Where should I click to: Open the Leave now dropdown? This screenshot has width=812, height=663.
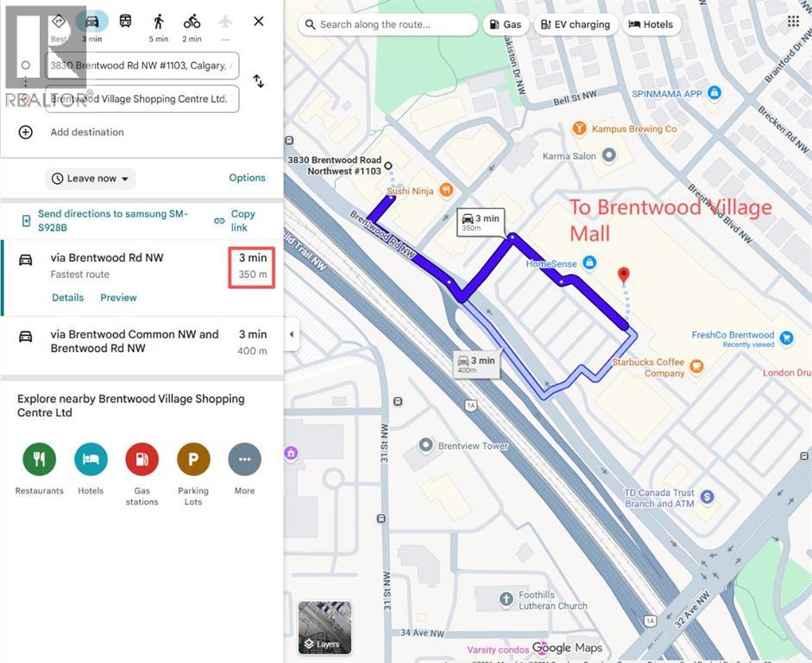tap(90, 179)
